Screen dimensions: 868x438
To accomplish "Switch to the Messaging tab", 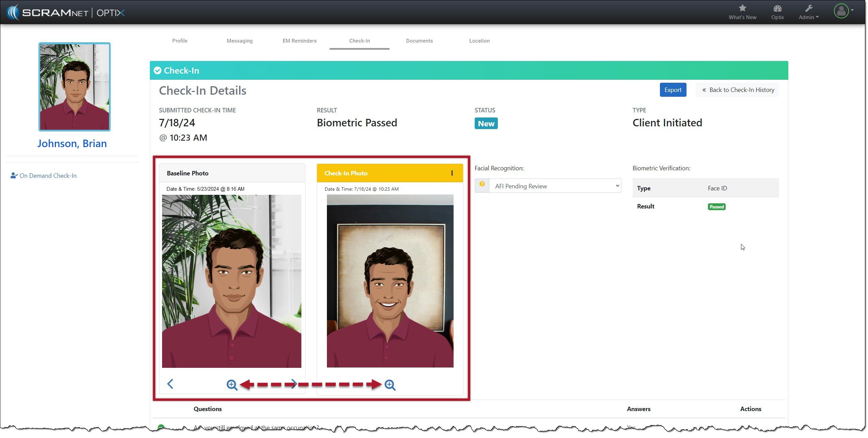I will click(x=239, y=41).
